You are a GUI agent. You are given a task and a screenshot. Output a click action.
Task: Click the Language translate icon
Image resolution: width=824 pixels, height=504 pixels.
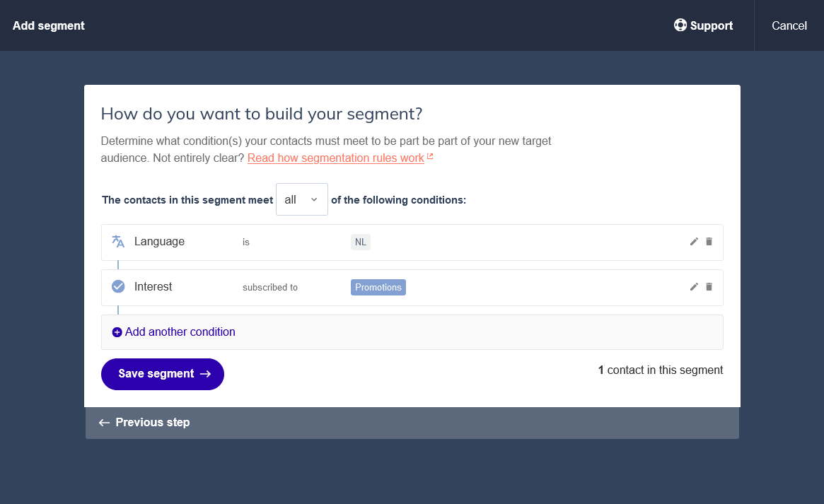click(118, 242)
